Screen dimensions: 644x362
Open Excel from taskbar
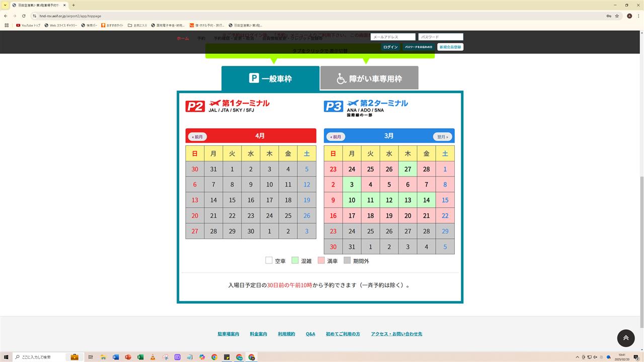coord(140,357)
